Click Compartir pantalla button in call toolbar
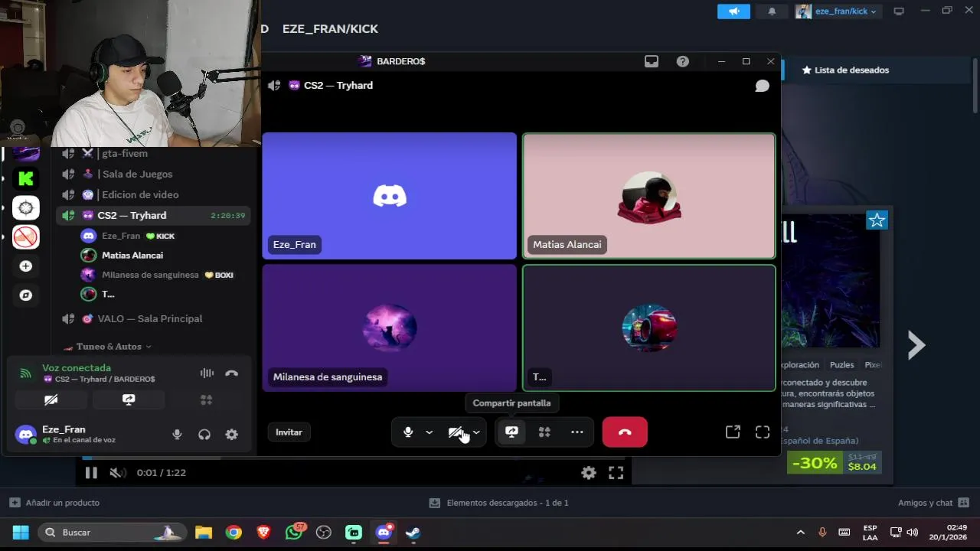980x551 pixels. tap(511, 432)
